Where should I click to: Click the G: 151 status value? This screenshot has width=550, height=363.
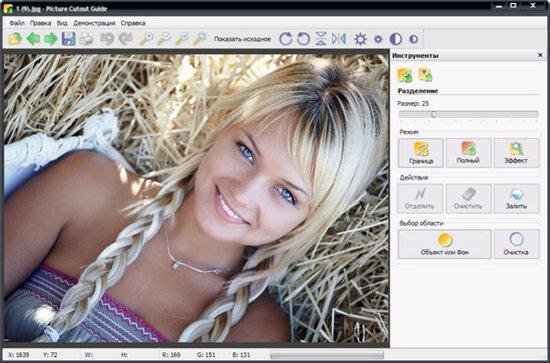tap(206, 355)
